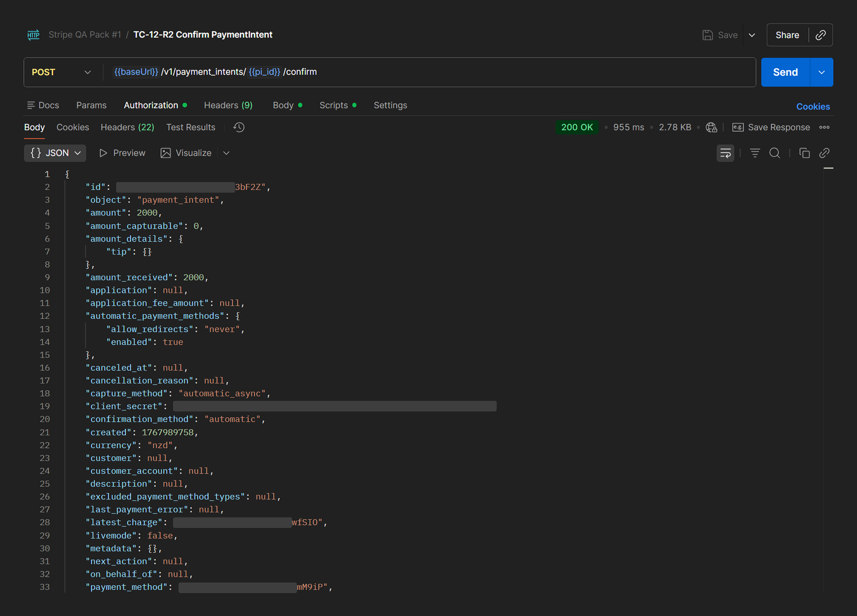The image size is (857, 616).
Task: Open response more options ellipsis
Action: click(x=824, y=128)
